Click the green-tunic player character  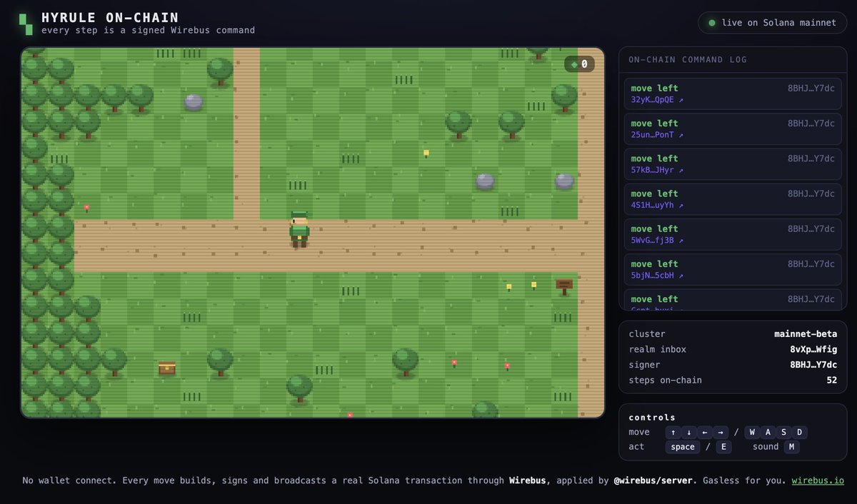coord(299,230)
